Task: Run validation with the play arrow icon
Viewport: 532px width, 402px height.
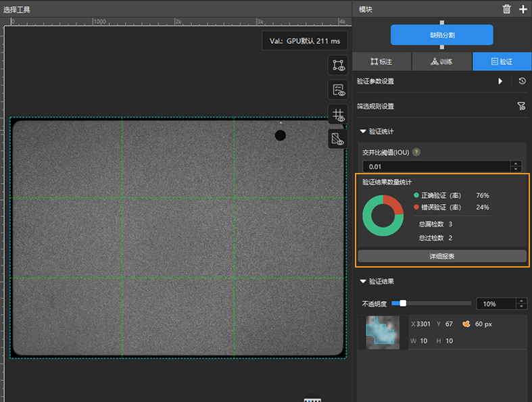Action: [500, 81]
